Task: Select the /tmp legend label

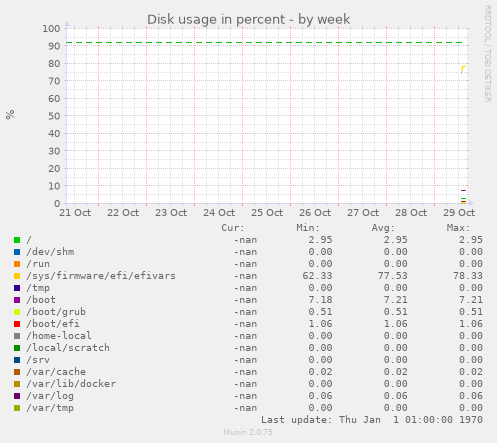Action: (x=38, y=288)
